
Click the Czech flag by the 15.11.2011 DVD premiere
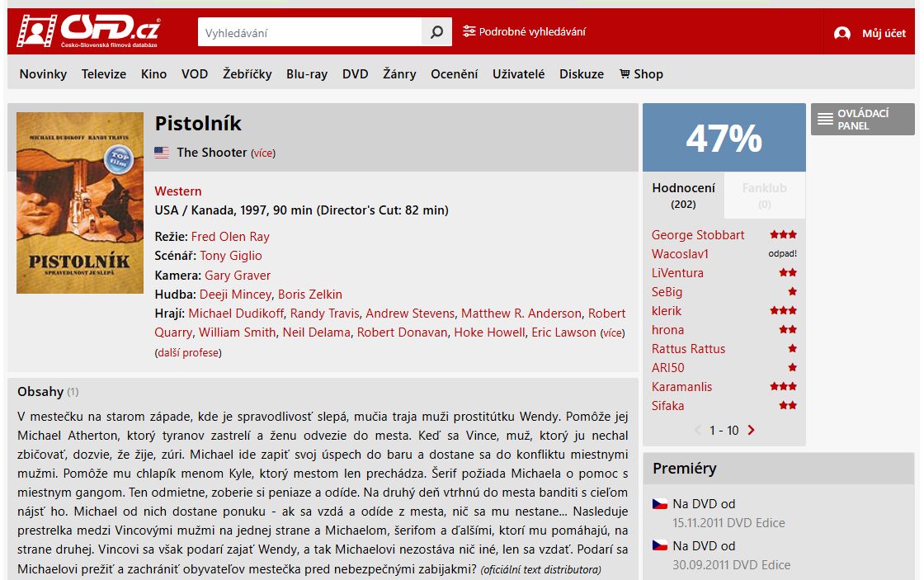coord(660,504)
